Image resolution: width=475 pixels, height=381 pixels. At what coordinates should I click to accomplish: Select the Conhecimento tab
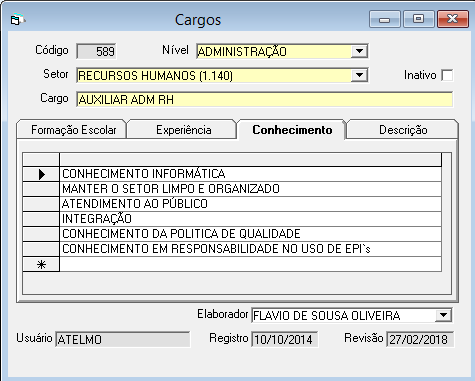click(x=292, y=130)
